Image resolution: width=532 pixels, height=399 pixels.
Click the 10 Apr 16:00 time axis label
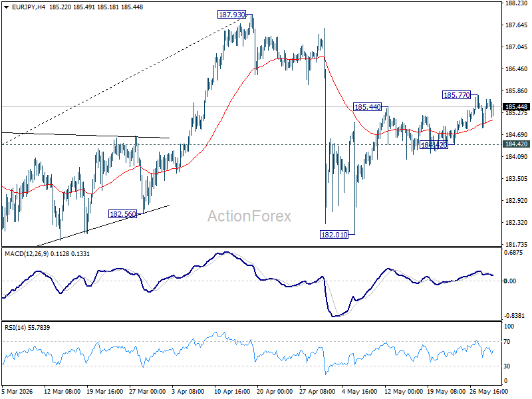pyautogui.click(x=232, y=391)
